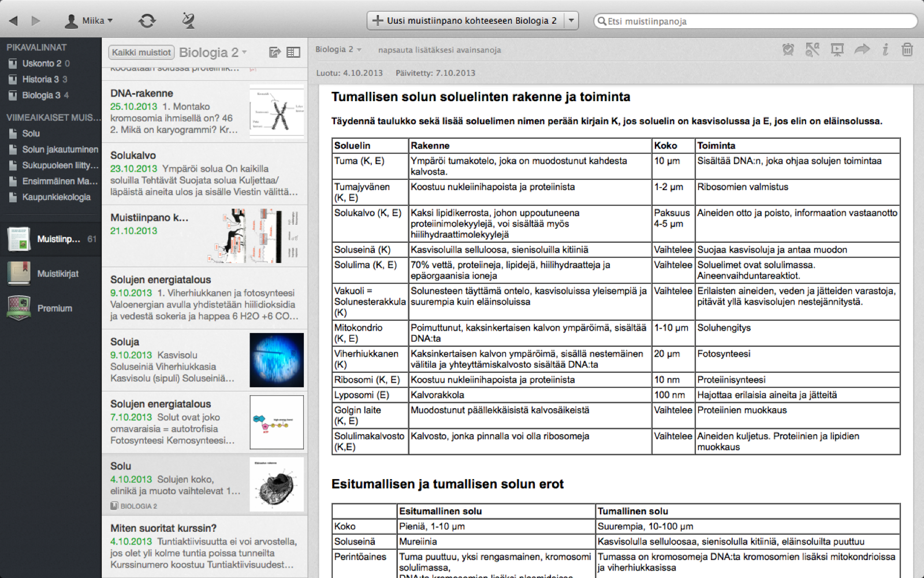924x578 pixels.
Task: Click the Etsi muistiinpanoja search field
Action: [755, 21]
